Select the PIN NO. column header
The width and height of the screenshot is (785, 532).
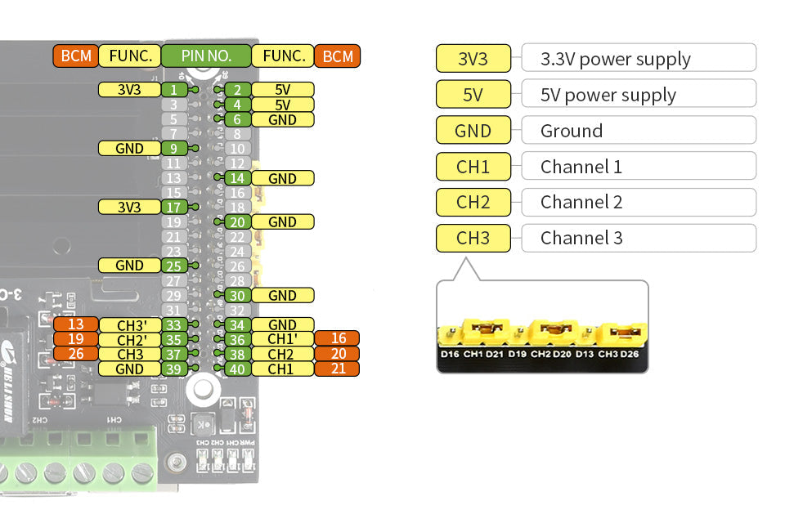coord(207,56)
